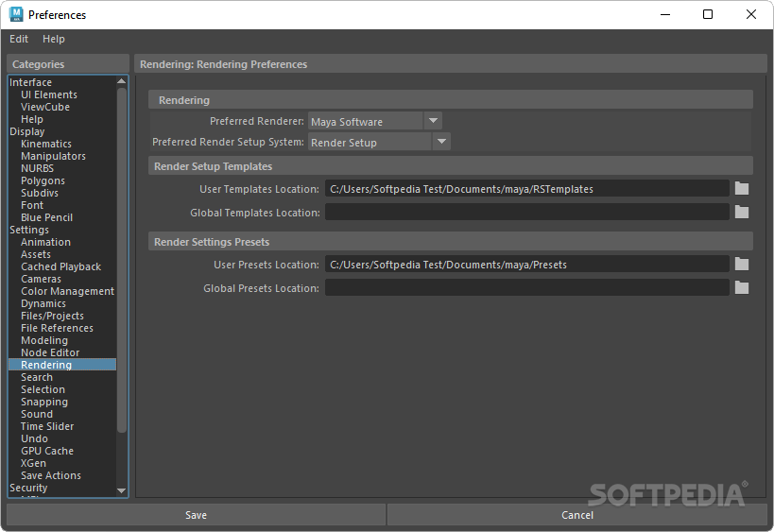774x532 pixels.
Task: Maximize the Preferences window
Action: [707, 14]
